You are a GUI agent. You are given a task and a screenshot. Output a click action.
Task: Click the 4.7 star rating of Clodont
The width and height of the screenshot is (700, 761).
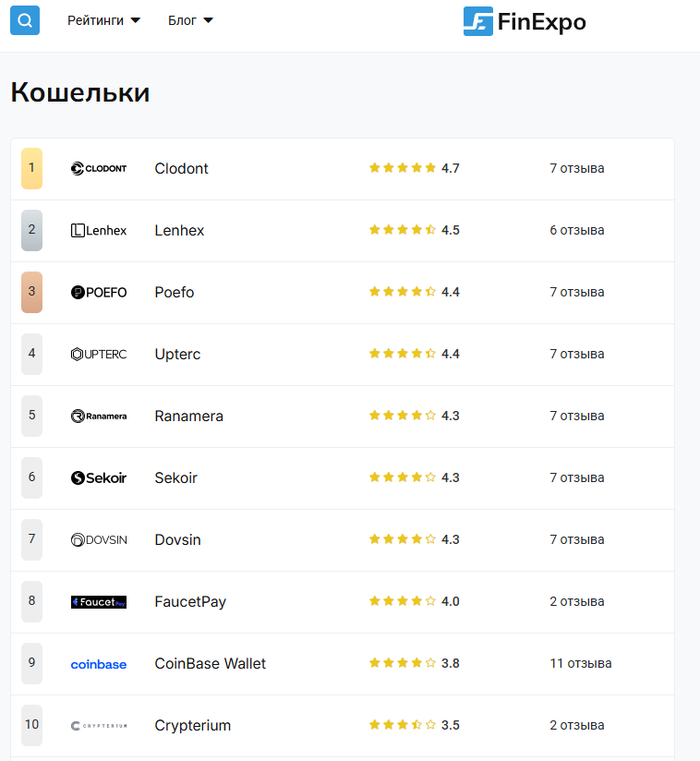[x=414, y=168]
